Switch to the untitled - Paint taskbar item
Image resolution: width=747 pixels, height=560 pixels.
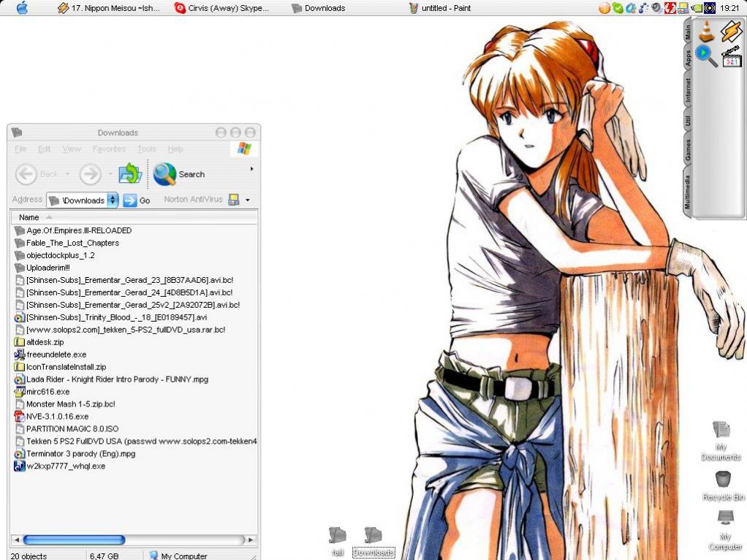coord(440,8)
